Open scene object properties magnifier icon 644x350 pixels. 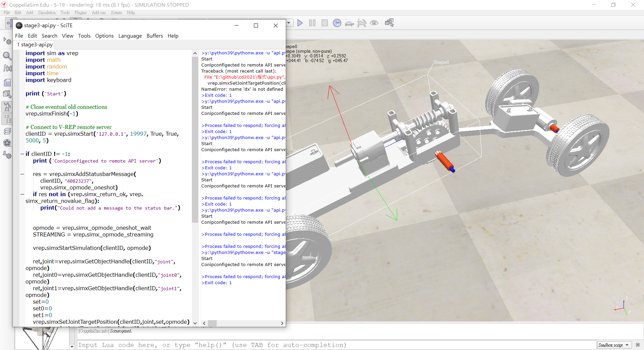click(x=7, y=55)
